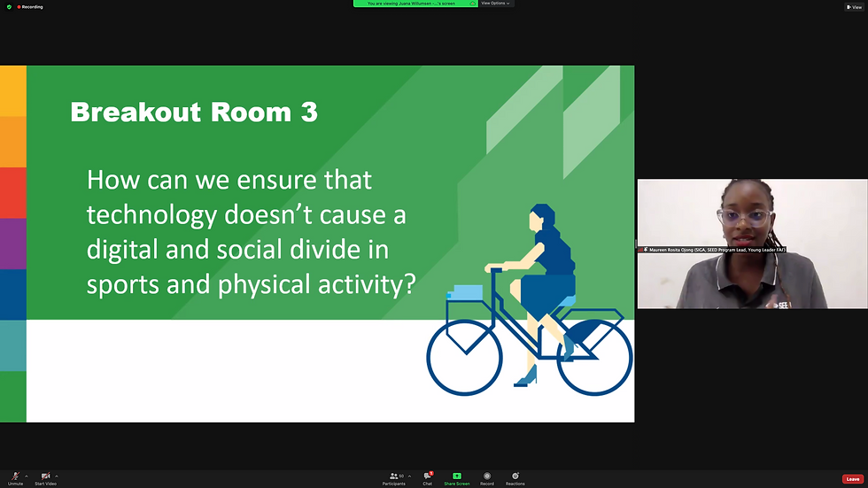Click the 'You are viewing Juana Willumsen' banner
The width and height of the screenshot is (868, 488).
pyautogui.click(x=415, y=4)
